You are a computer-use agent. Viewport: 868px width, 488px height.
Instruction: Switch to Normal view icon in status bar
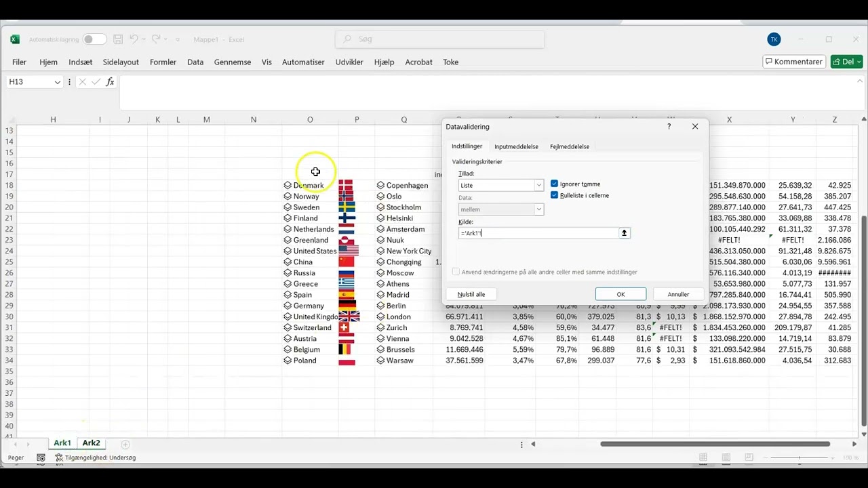[x=703, y=457]
